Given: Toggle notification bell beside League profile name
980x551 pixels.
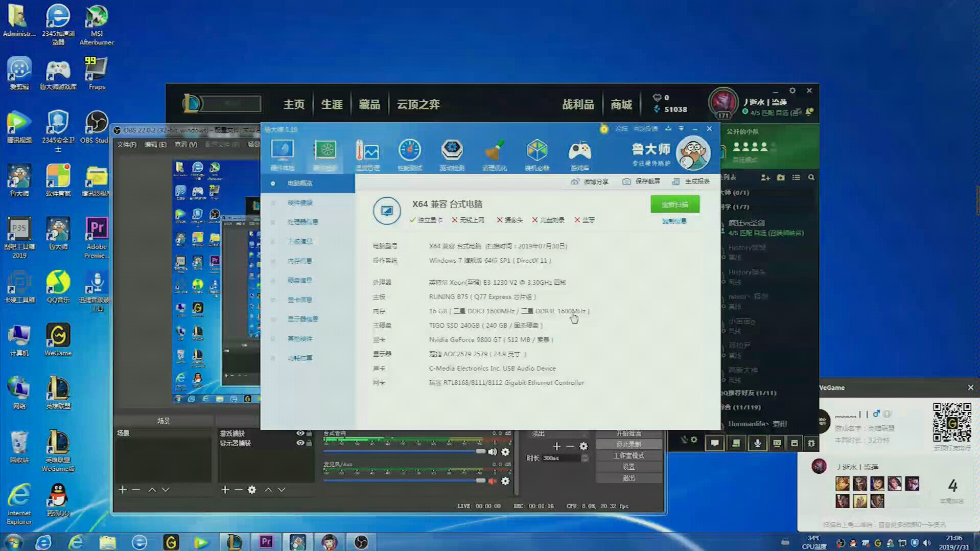Looking at the screenshot, I should [809, 112].
